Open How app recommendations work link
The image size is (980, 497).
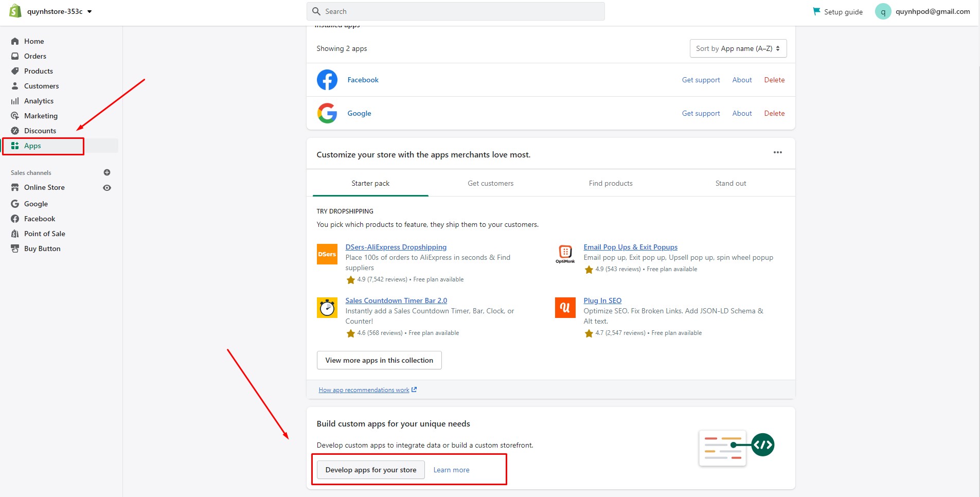(367, 390)
